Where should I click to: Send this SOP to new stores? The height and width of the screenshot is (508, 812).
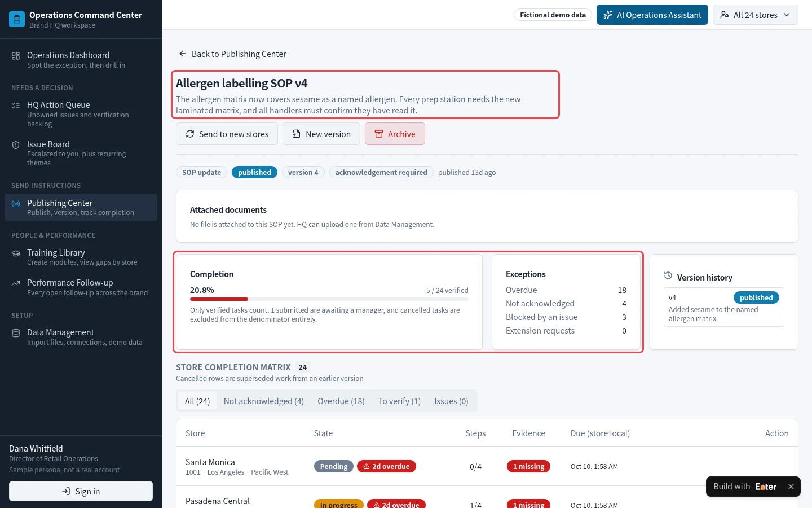pyautogui.click(x=227, y=134)
